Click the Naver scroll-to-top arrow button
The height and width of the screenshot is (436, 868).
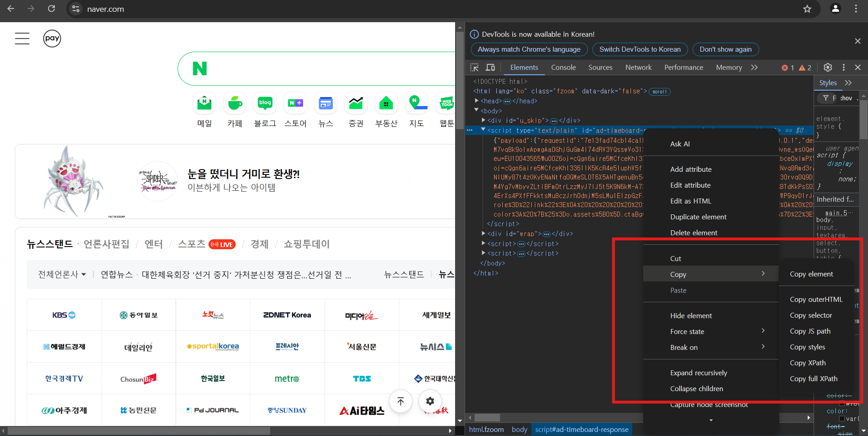click(x=401, y=401)
